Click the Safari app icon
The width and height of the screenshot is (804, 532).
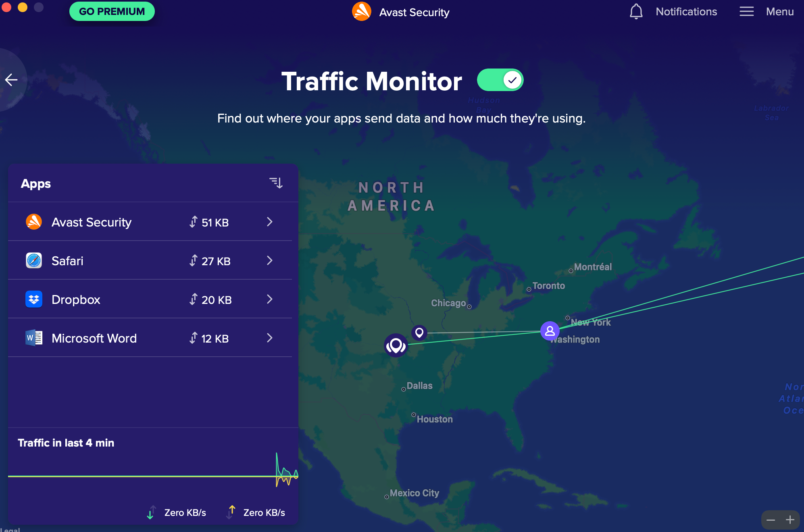pyautogui.click(x=33, y=261)
